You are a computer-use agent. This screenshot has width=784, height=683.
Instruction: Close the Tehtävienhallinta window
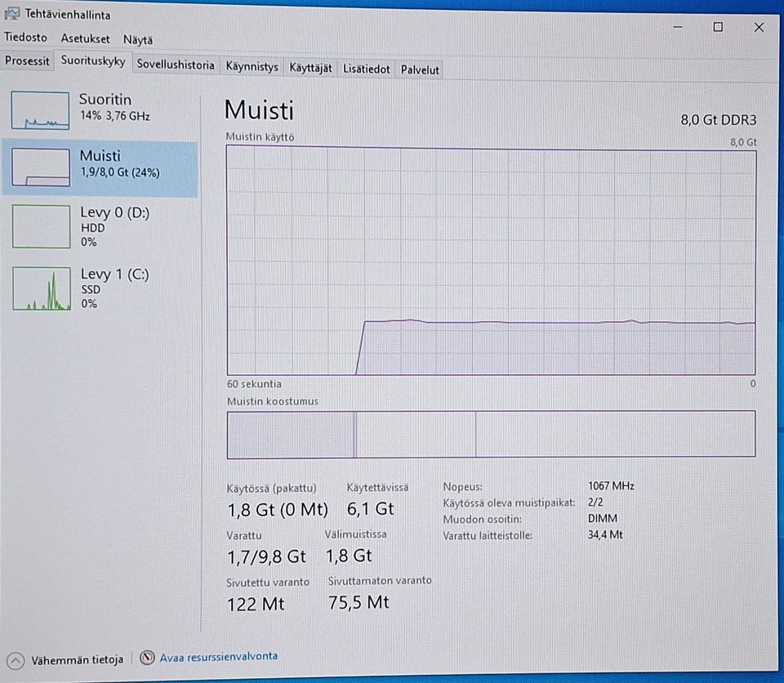[x=759, y=28]
